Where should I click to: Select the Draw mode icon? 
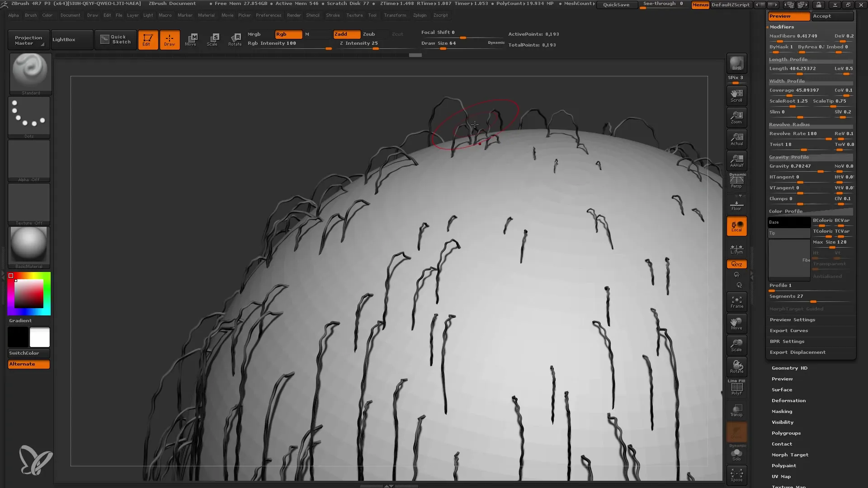170,39
